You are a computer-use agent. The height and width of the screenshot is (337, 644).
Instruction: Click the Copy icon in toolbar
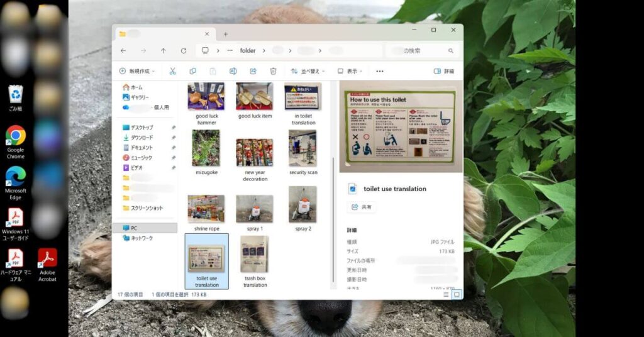192,71
